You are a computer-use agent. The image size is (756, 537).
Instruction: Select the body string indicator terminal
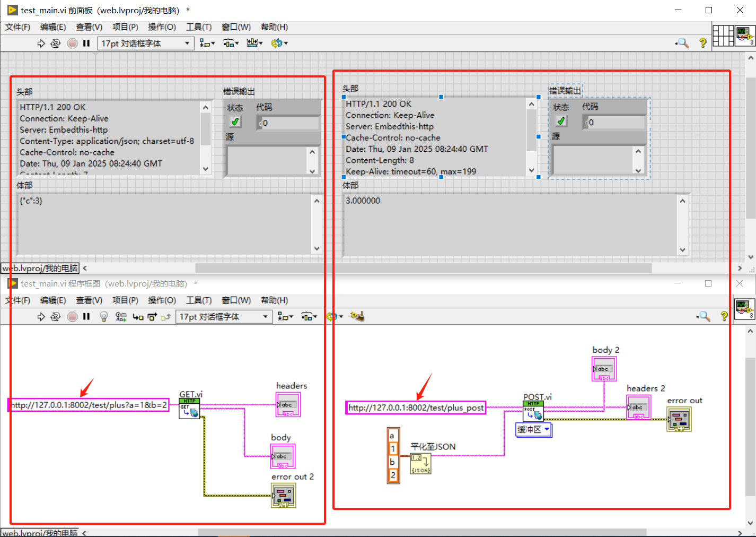283,456
